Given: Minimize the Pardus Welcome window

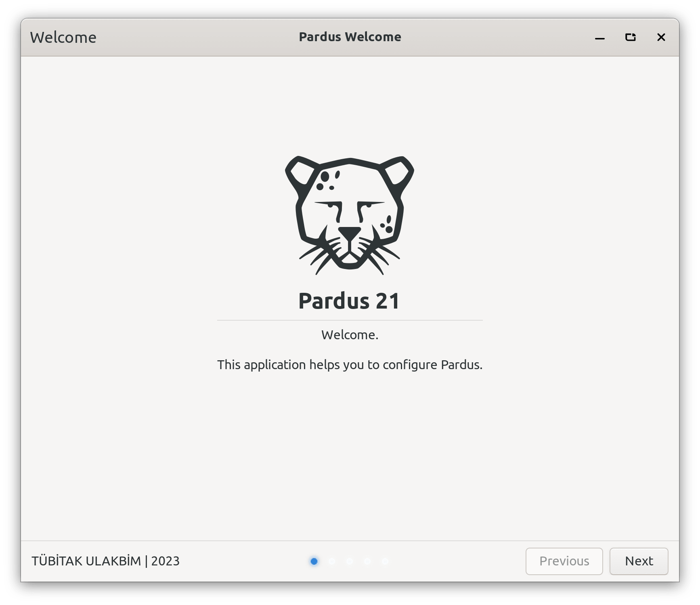Looking at the screenshot, I should coord(600,38).
